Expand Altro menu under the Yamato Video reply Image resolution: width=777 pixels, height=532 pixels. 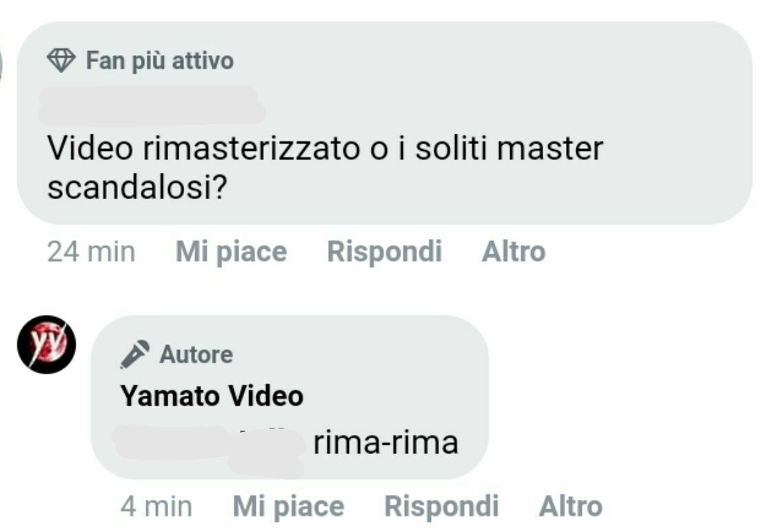(570, 507)
